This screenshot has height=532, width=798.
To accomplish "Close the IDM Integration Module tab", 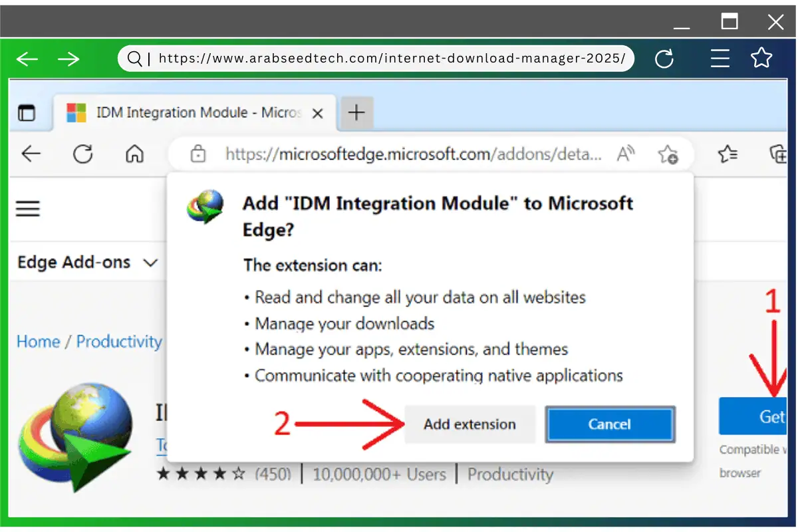I will (318, 114).
